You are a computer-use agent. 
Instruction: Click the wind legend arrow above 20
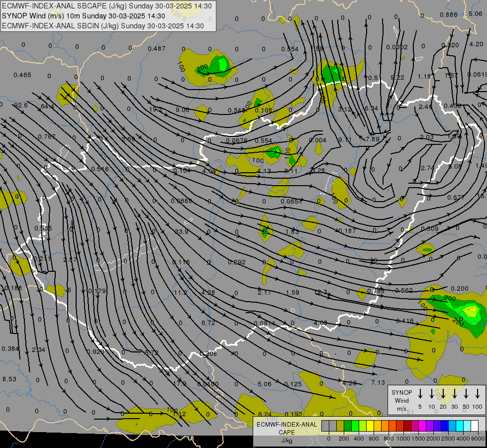click(443, 394)
